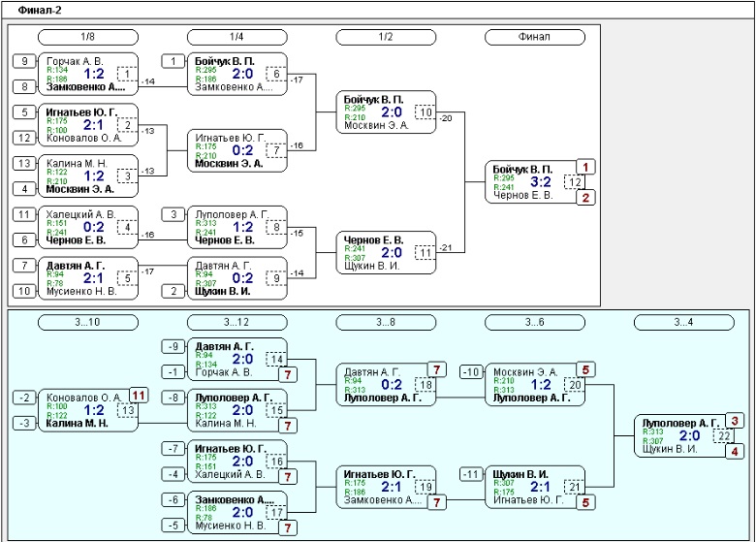756x542 pixels.
Task: Open the Луполовер versus Щукин third-place match
Action: [683, 436]
